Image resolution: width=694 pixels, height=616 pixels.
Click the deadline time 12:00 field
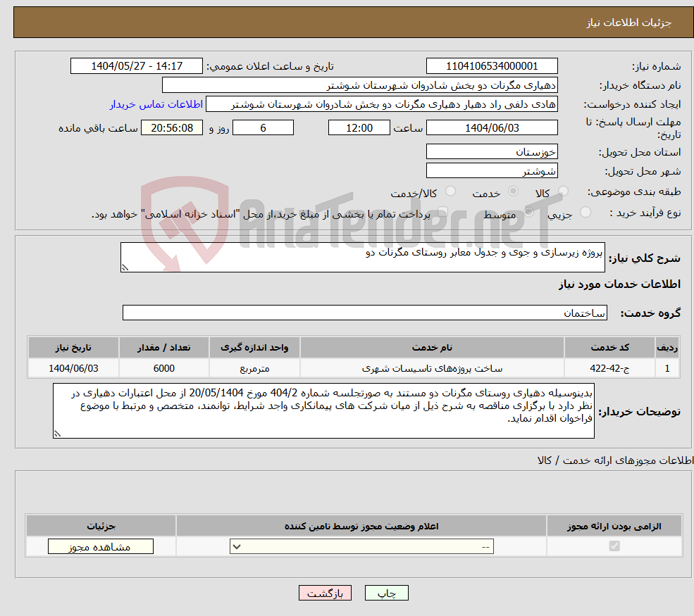tap(359, 128)
